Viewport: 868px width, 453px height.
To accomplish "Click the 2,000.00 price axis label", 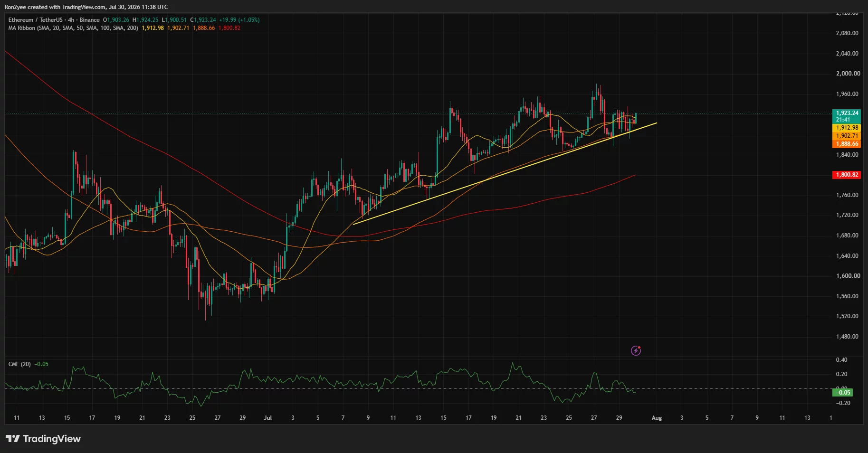I will 848,74.
